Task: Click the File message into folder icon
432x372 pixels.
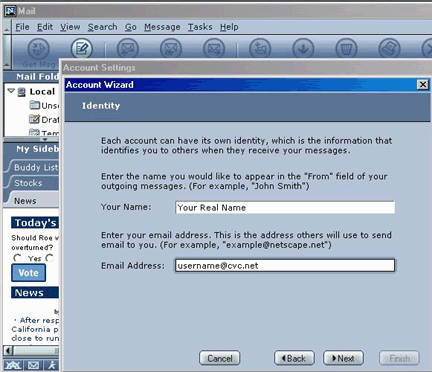Action: pos(260,49)
